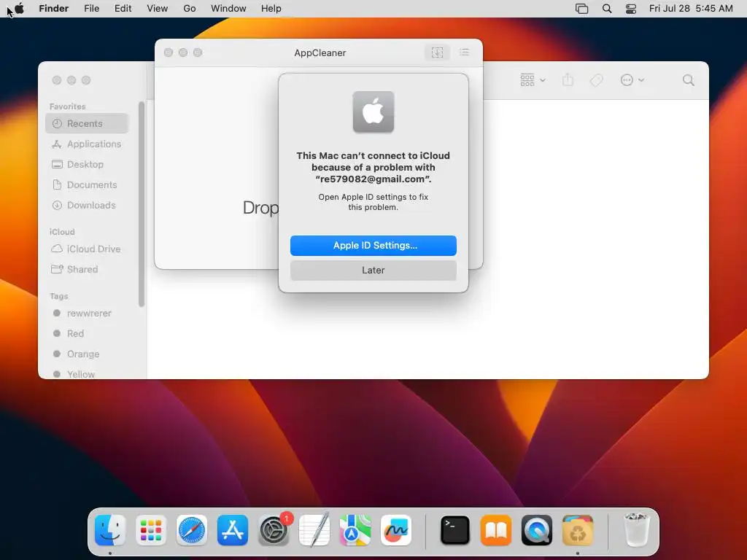Select the Orange tag in sidebar
The image size is (747, 560).
tap(88, 354)
